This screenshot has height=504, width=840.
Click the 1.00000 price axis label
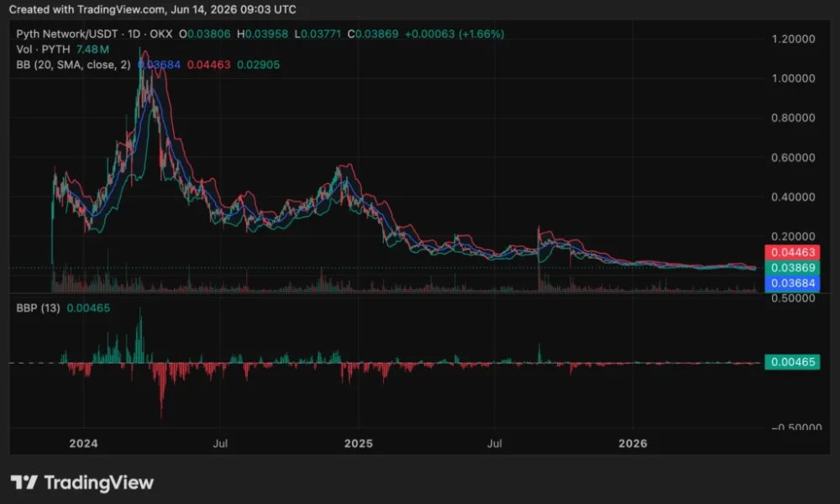point(794,78)
